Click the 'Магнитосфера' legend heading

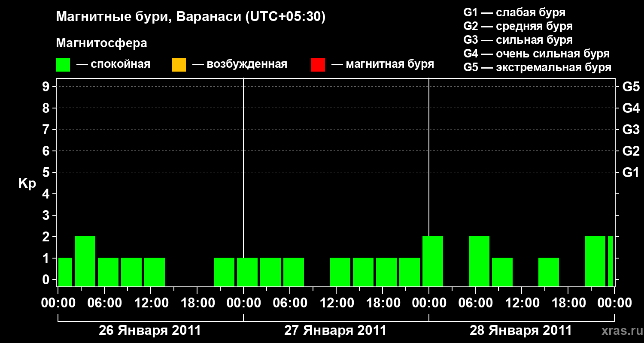(101, 43)
